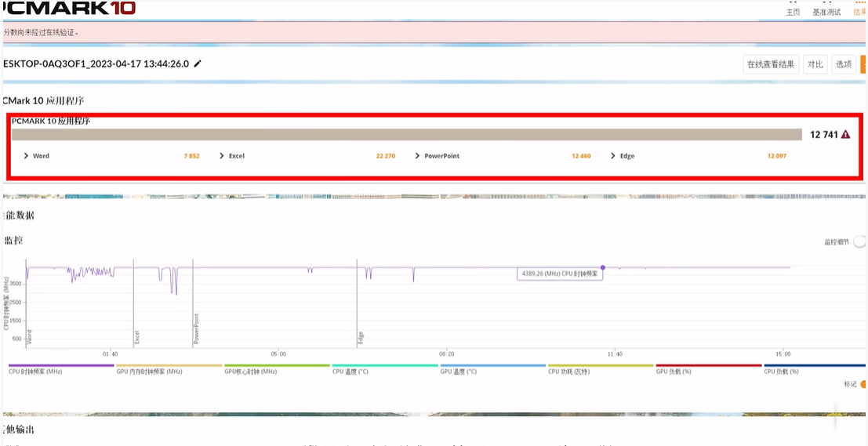This screenshot has height=446, width=868.
Task: Click the 4389.26 (MHz) CPU tooltip
Action: click(x=560, y=274)
